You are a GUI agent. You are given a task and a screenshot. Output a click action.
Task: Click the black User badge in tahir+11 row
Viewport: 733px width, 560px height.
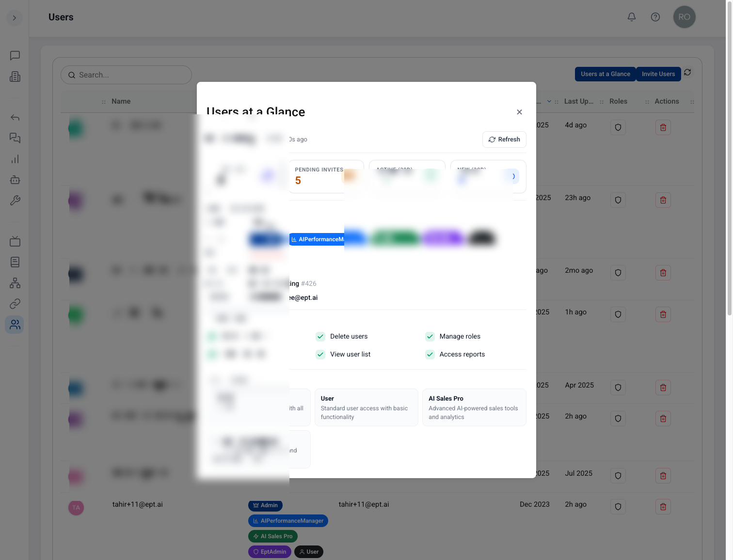pos(309,552)
